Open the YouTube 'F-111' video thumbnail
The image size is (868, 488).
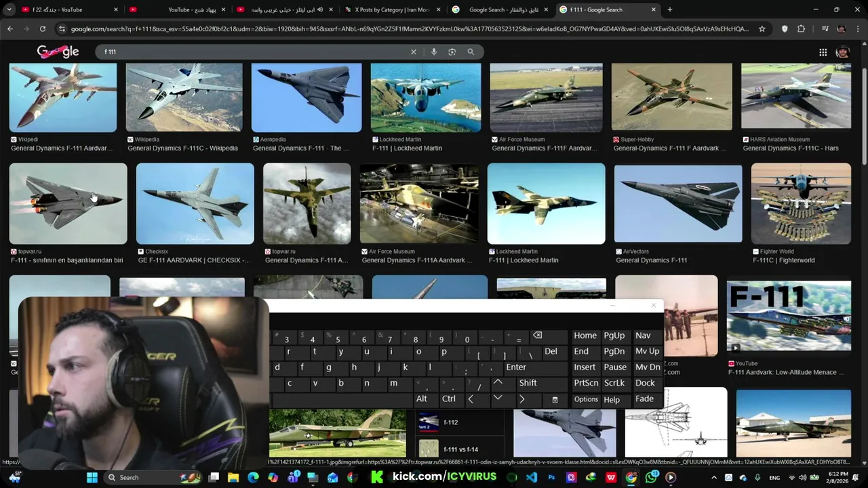tap(789, 317)
